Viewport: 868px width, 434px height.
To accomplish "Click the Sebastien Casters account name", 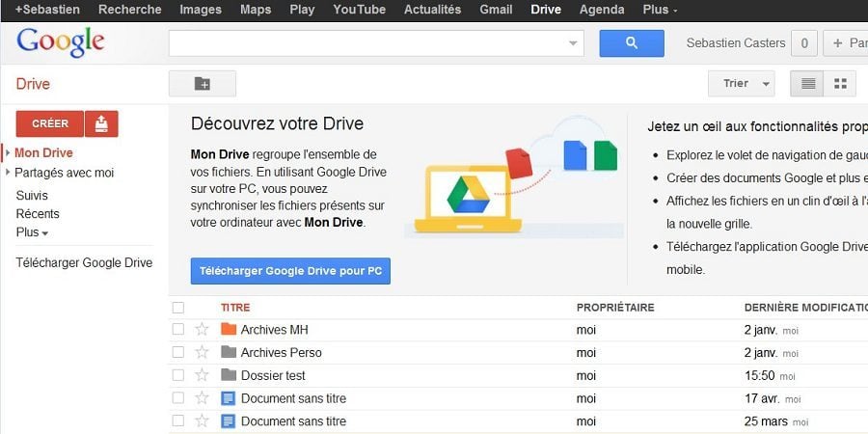I will tap(736, 43).
